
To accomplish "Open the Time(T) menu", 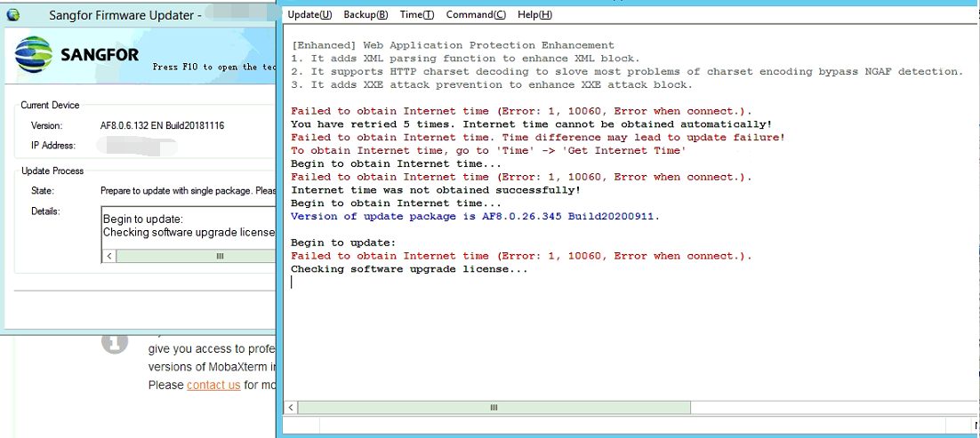I will [x=417, y=15].
